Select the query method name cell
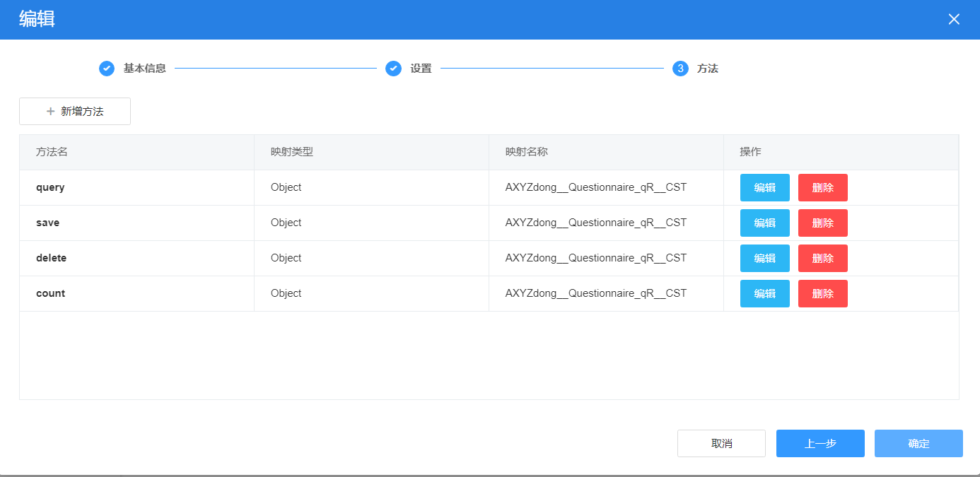 tap(136, 188)
